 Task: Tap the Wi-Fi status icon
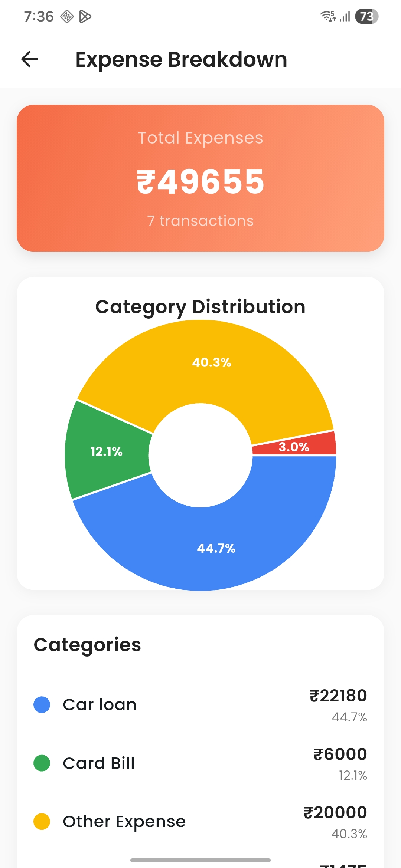[327, 17]
